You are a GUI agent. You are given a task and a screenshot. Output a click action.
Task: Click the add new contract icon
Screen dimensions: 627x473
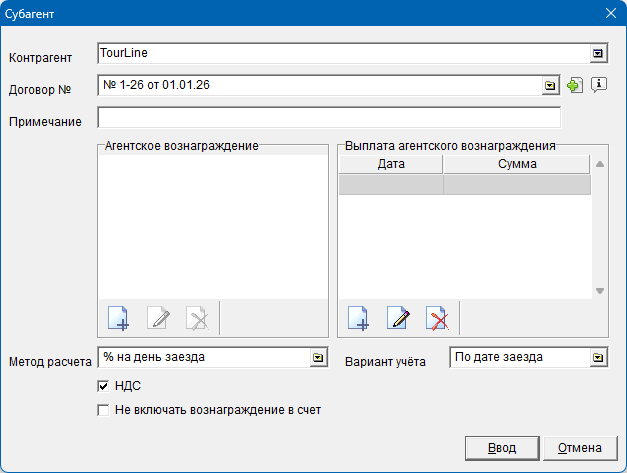[574, 85]
